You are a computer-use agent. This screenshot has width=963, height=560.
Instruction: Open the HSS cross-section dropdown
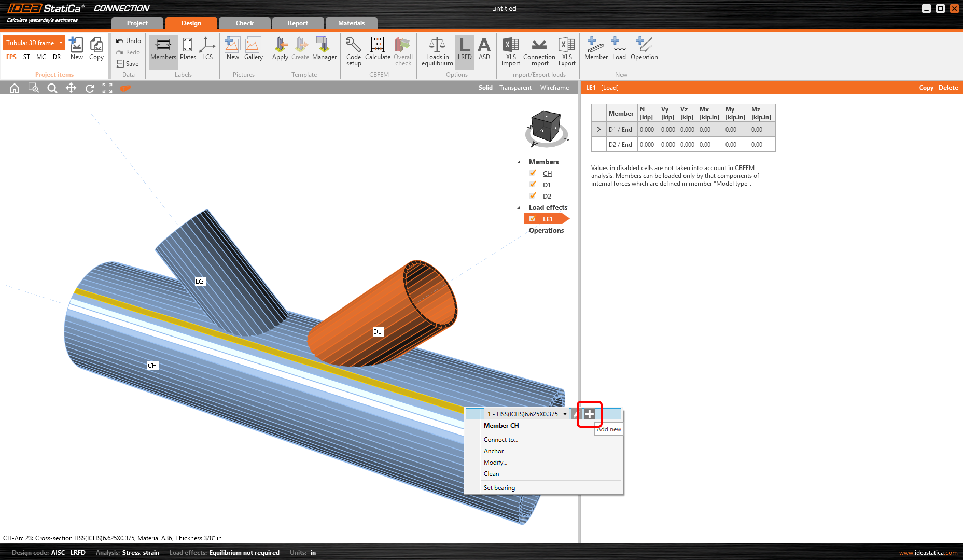pos(565,414)
